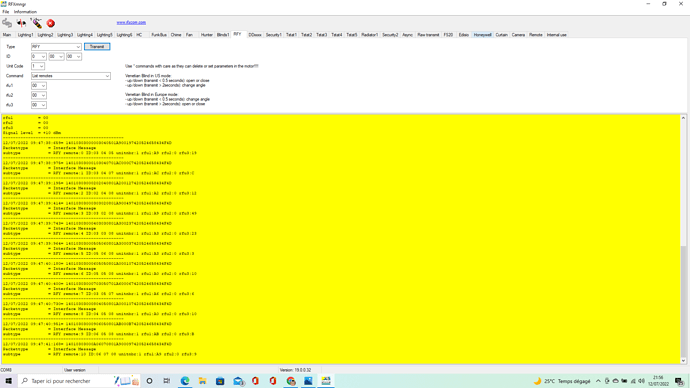Image resolution: width=690 pixels, height=388 pixels.
Task: Open File Explorer from the taskbar
Action: 202,381
